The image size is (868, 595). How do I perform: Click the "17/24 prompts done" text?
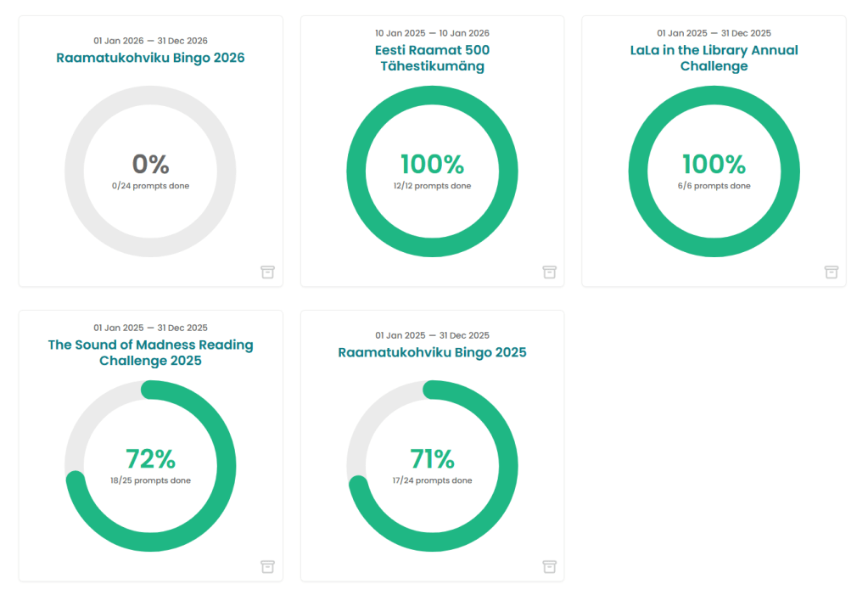tap(432, 480)
